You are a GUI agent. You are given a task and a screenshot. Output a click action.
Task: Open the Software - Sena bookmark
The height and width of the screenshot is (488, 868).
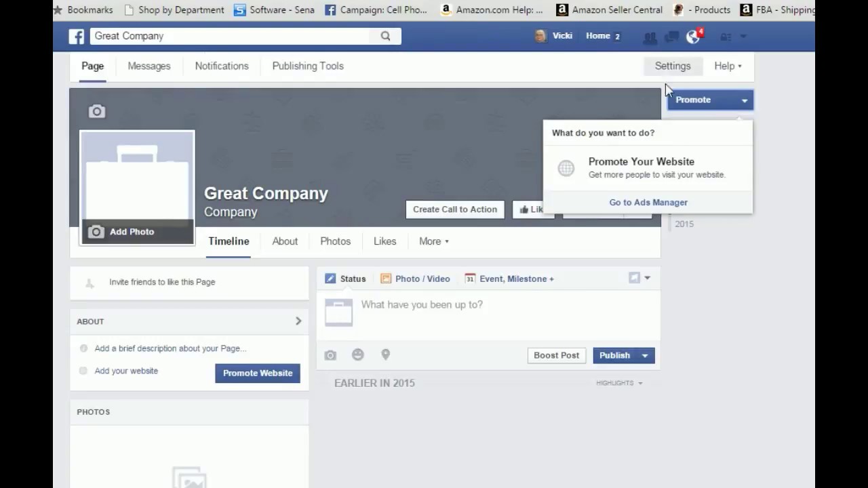pos(274,9)
